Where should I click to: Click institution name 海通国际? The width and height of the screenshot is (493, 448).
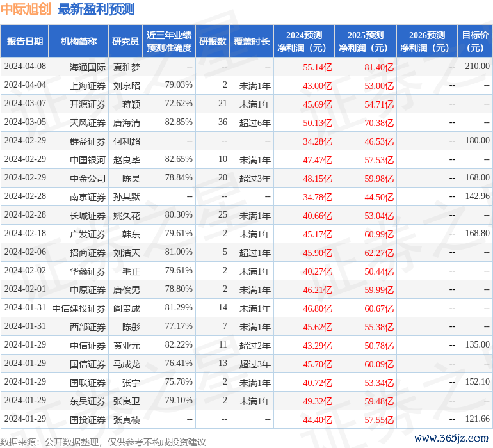pos(88,67)
